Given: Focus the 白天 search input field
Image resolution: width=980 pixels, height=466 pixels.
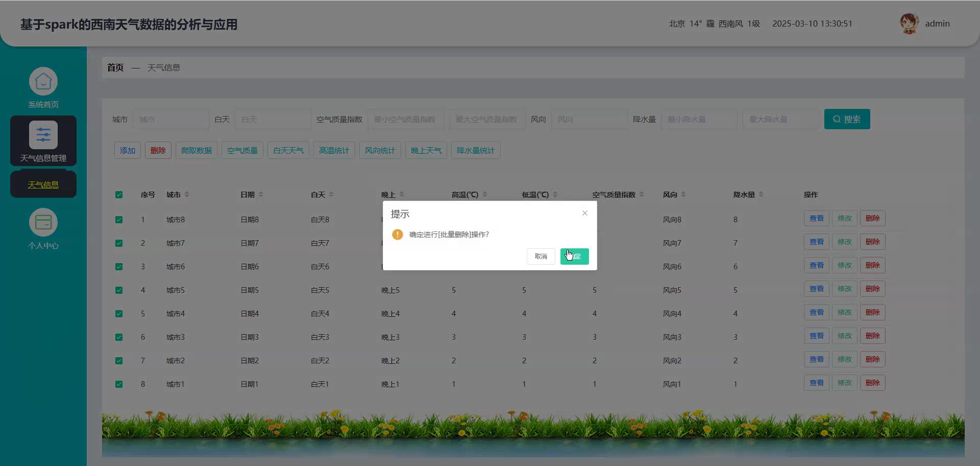Looking at the screenshot, I should click(273, 119).
